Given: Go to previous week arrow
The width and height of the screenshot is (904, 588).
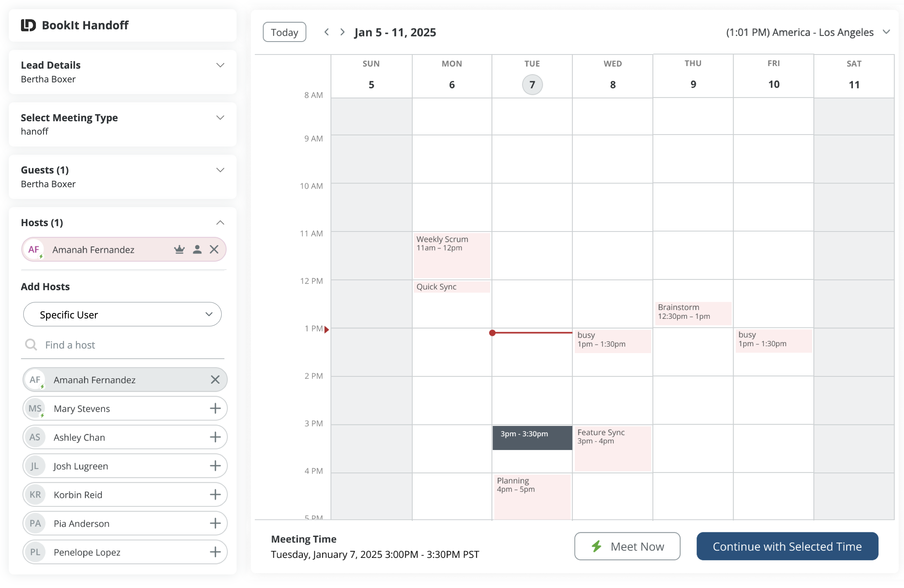Looking at the screenshot, I should click(327, 32).
